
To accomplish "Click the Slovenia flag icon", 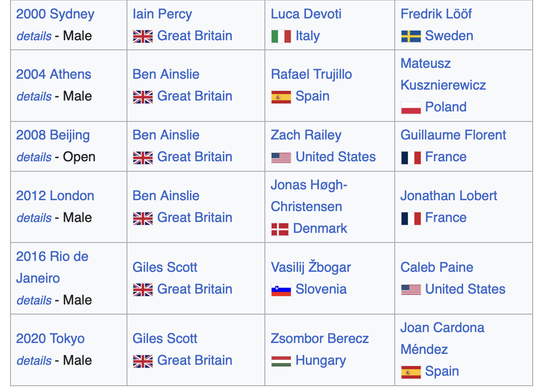I will tap(281, 290).
